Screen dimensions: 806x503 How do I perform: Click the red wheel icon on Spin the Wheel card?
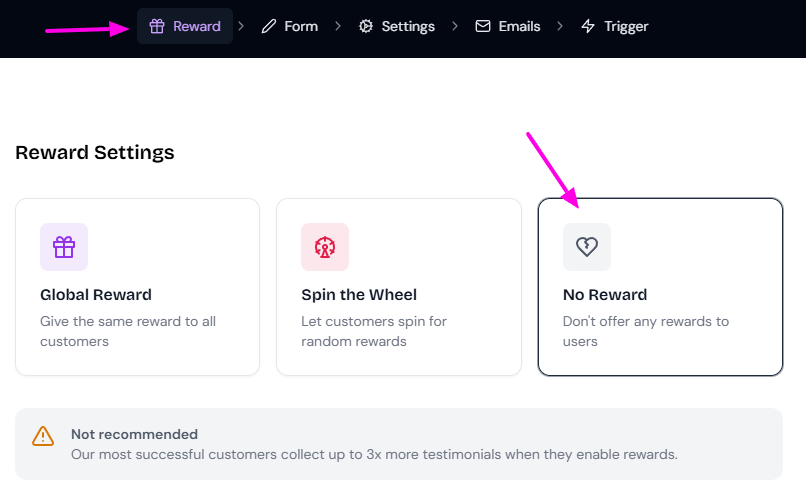pos(325,247)
